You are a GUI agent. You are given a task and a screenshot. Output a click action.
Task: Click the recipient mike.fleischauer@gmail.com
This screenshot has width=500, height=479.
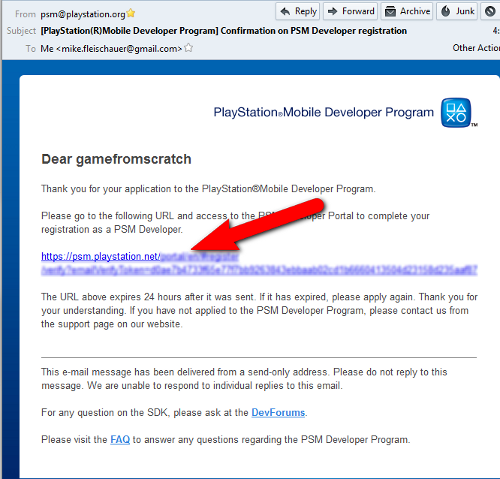click(x=111, y=49)
